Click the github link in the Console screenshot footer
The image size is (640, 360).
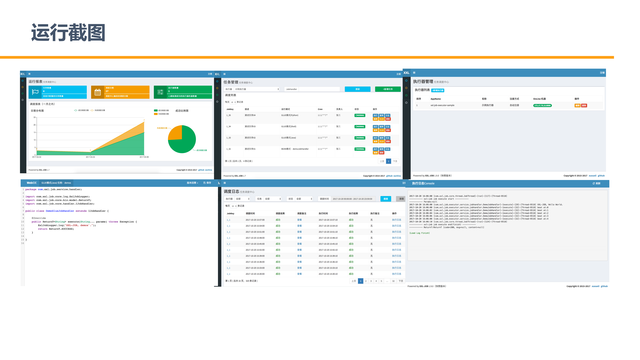pos(604,286)
